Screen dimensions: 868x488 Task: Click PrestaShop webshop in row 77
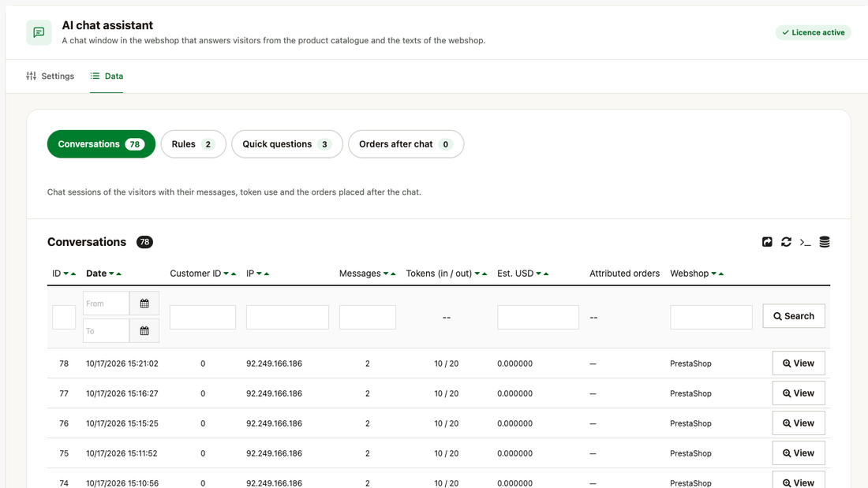pyautogui.click(x=690, y=393)
